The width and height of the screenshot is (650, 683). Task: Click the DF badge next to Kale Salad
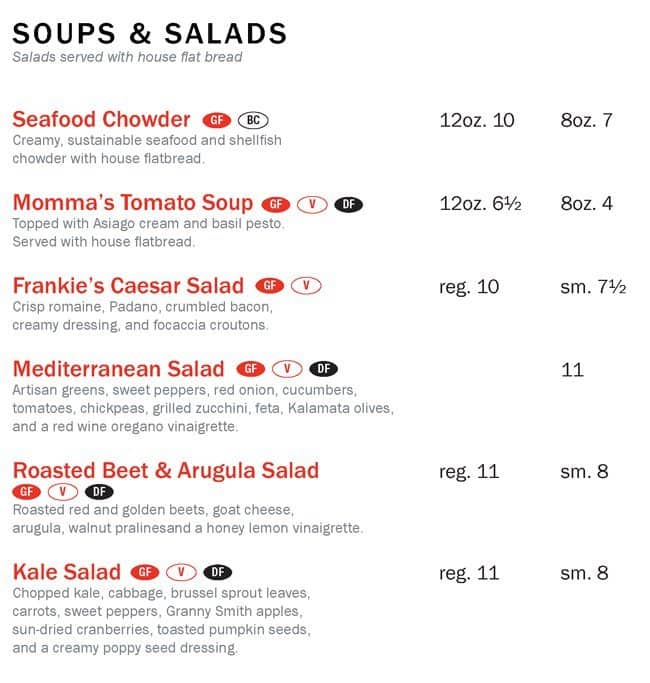coord(217,573)
